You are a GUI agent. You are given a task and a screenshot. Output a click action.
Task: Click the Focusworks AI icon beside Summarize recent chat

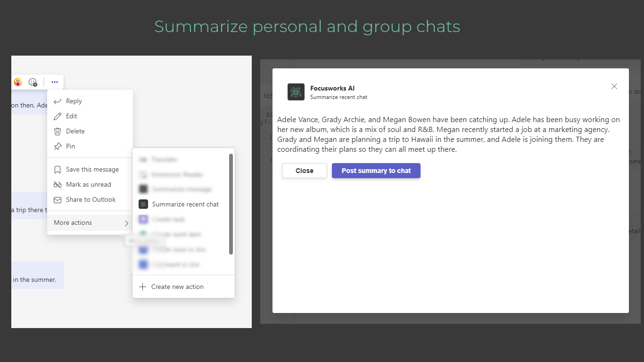pyautogui.click(x=143, y=204)
